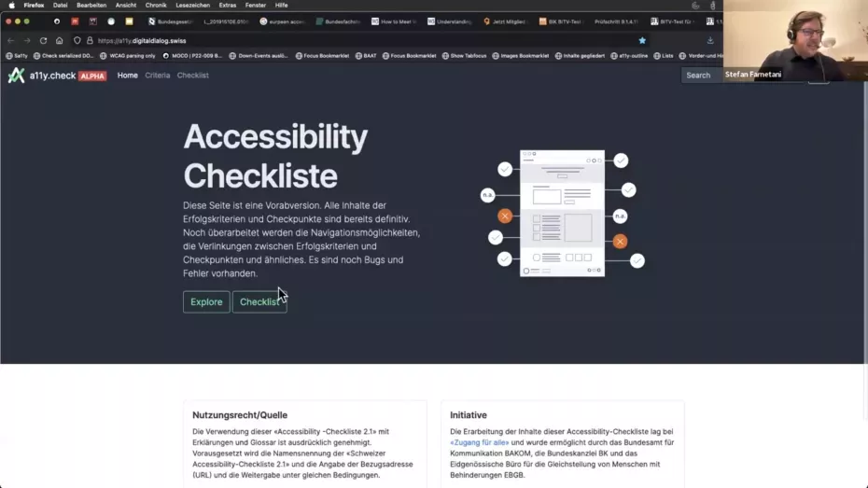The width and height of the screenshot is (868, 488).
Task: Click the padlock site security icon
Action: 90,41
